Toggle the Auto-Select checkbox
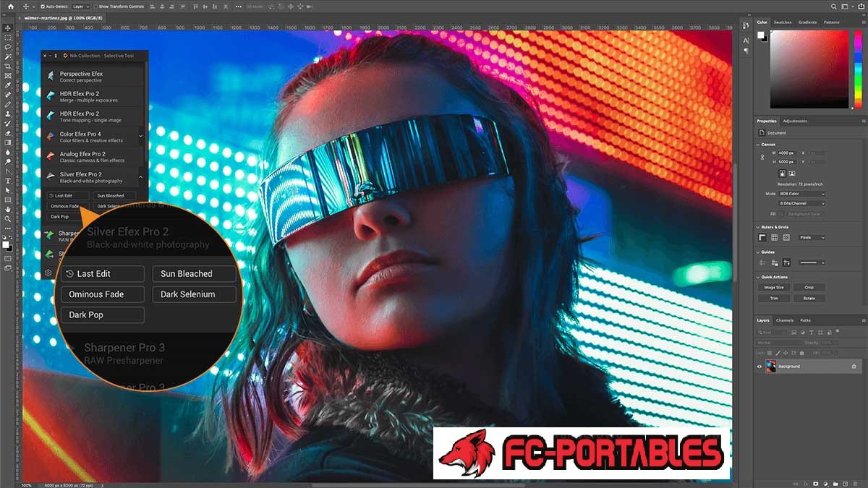Screen dimensions: 868x488 tap(43, 7)
